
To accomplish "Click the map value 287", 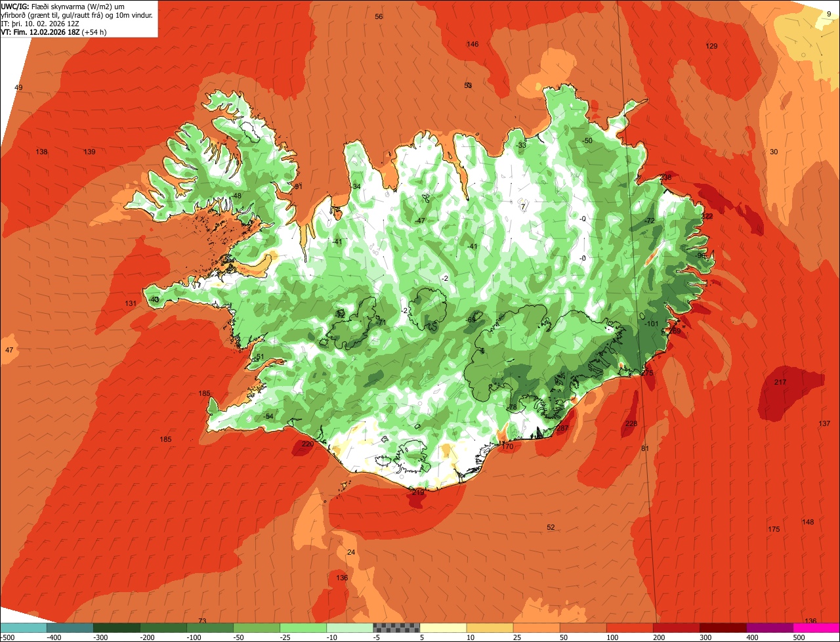I will coord(562,429).
